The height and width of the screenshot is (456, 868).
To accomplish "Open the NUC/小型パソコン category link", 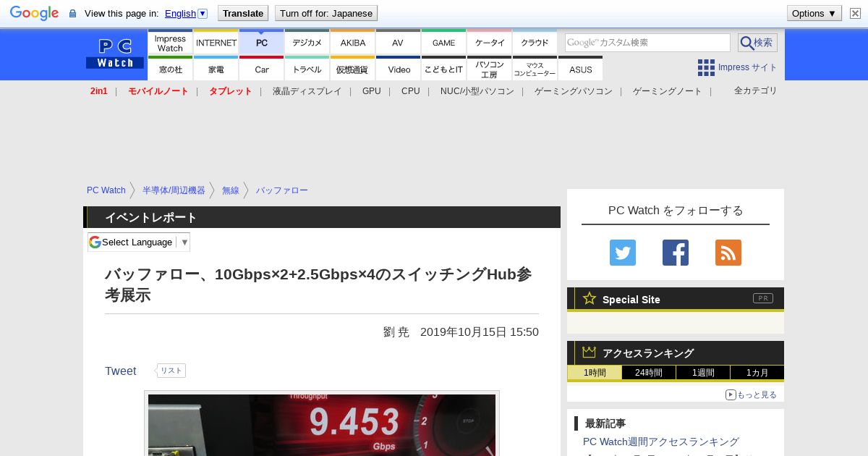I will pyautogui.click(x=477, y=91).
